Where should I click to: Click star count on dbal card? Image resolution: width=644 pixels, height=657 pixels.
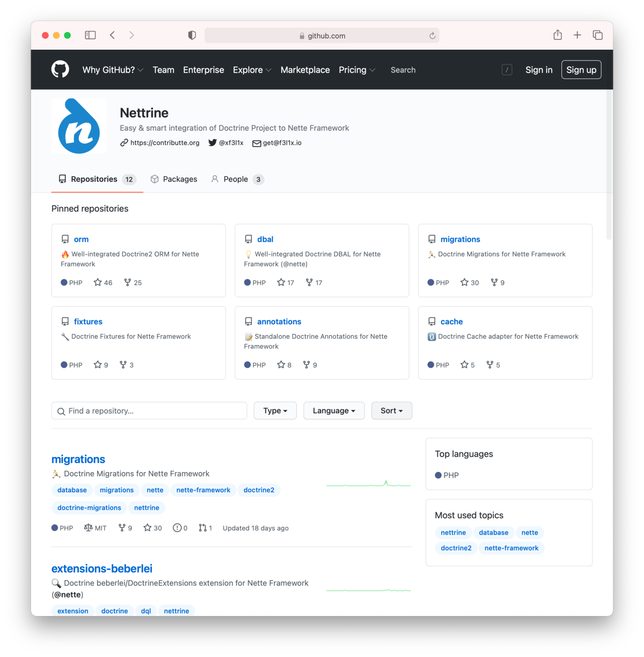pos(286,282)
